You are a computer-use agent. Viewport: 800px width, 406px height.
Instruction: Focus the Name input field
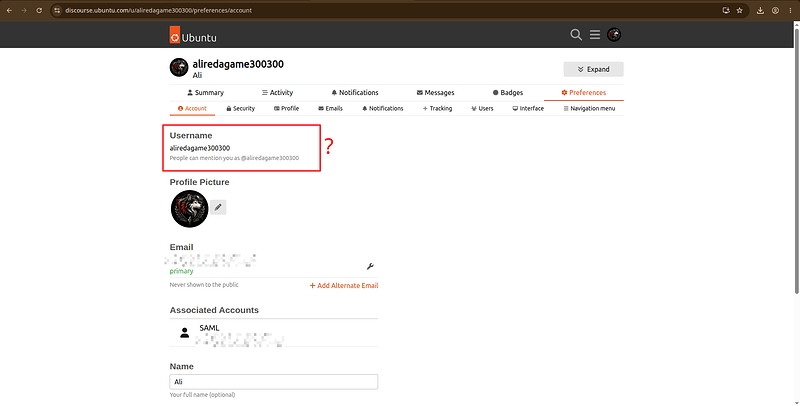tap(273, 382)
